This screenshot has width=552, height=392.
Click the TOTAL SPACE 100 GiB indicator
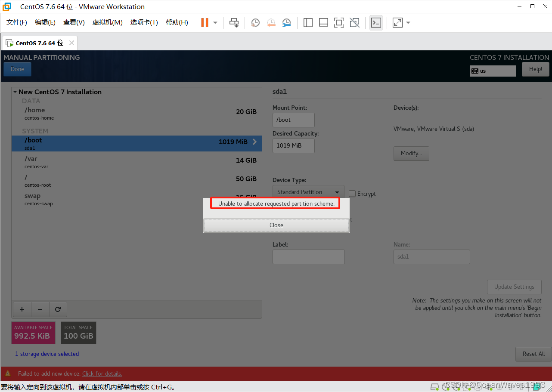click(x=78, y=333)
